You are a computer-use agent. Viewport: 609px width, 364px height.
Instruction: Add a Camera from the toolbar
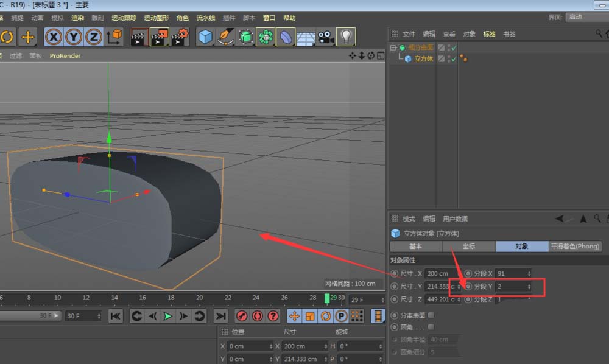326,38
